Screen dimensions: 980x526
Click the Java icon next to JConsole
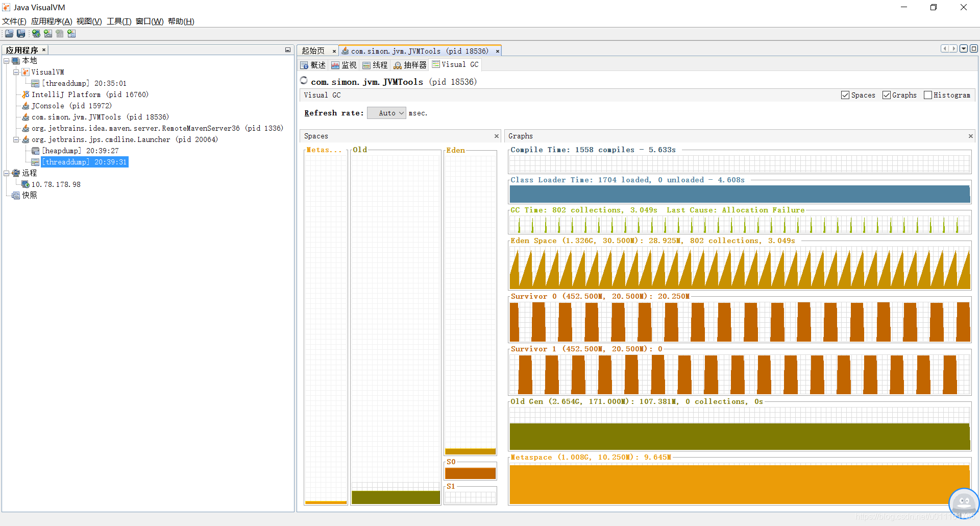26,106
